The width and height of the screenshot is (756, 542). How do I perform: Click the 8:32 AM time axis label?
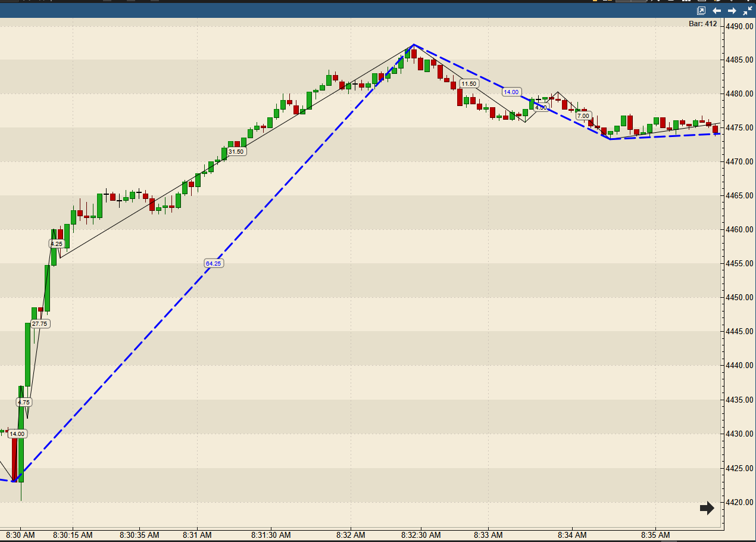click(351, 535)
